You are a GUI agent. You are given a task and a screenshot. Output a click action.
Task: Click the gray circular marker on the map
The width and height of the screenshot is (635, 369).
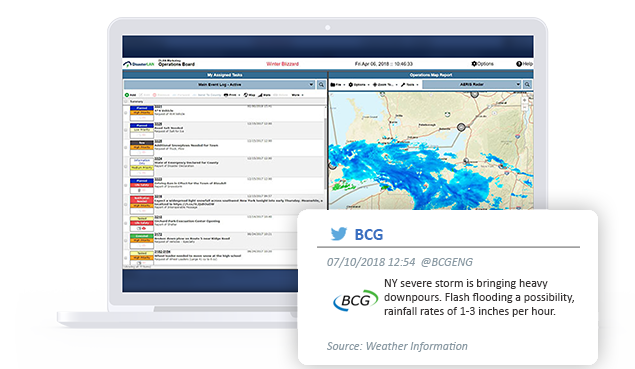pos(461,127)
